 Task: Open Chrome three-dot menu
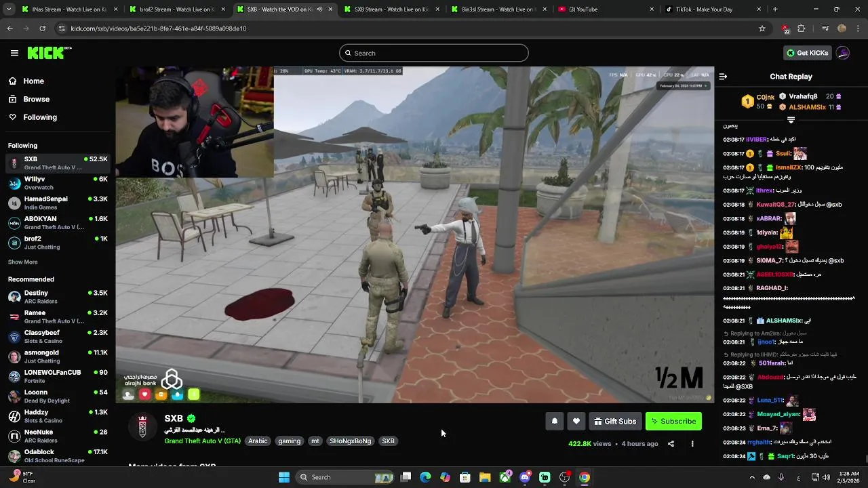click(859, 28)
